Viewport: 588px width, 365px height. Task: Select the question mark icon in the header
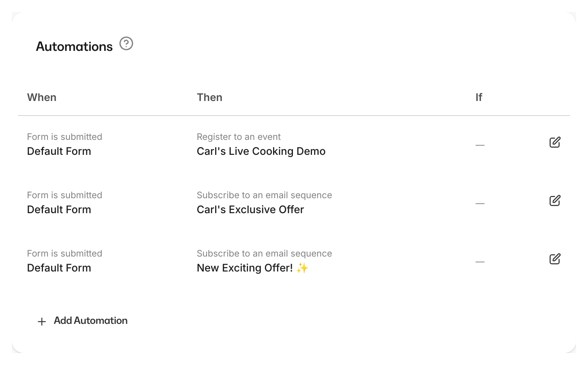(127, 44)
